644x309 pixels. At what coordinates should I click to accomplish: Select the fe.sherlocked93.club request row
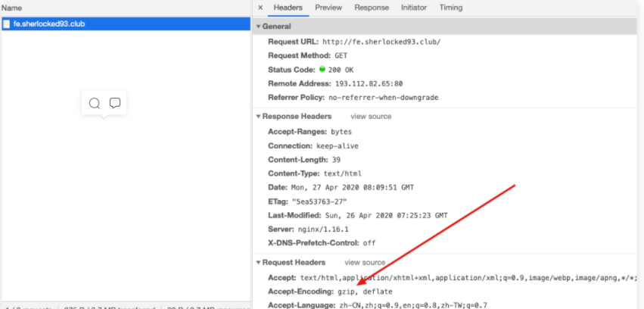click(126, 23)
